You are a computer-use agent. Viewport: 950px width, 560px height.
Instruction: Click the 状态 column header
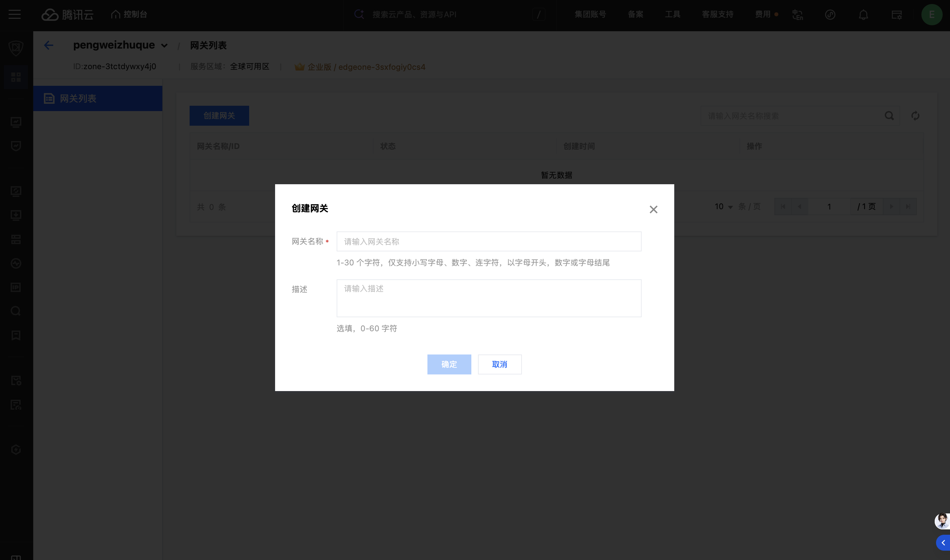click(388, 146)
